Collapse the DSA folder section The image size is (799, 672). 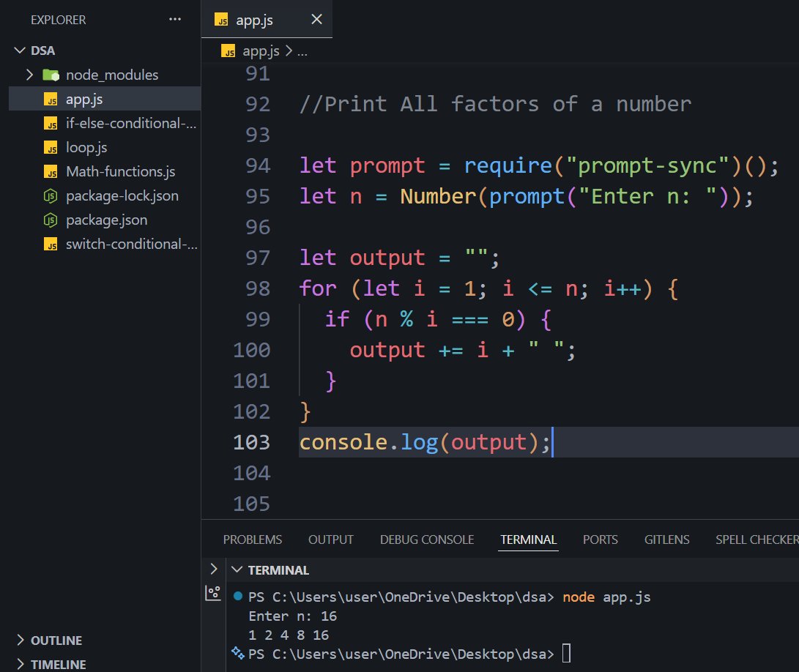20,51
